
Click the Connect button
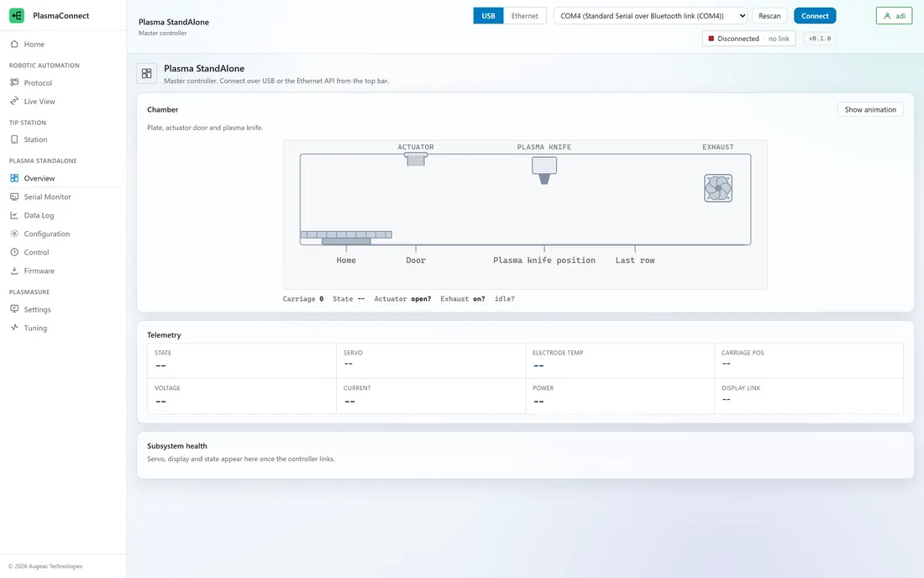coord(815,16)
